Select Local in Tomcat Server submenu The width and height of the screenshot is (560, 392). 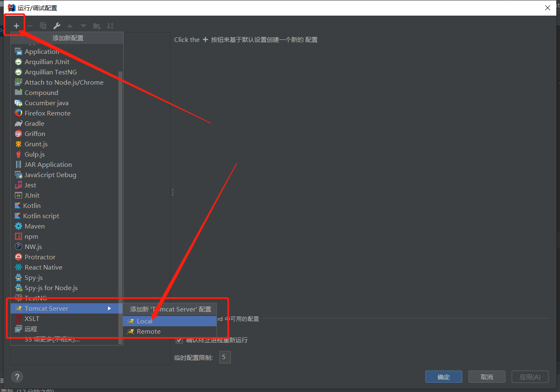point(145,321)
